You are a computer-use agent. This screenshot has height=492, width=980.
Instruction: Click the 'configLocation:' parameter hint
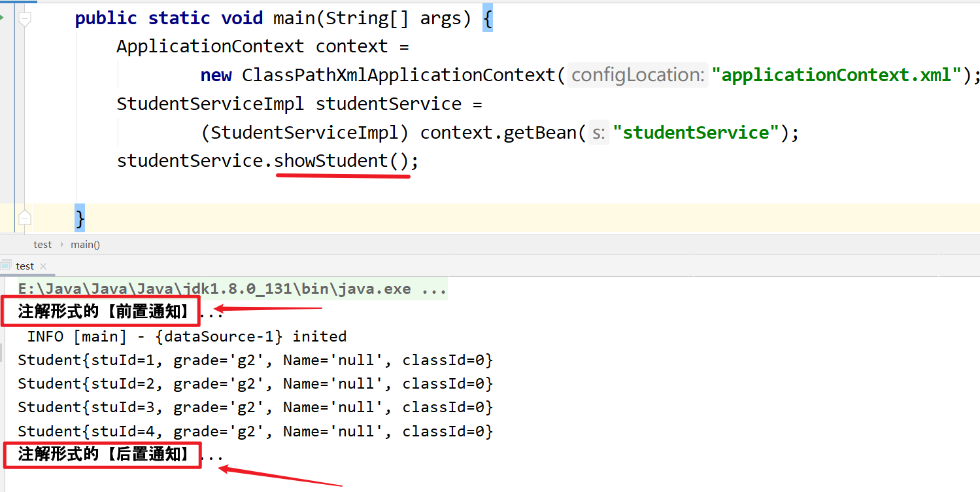pos(637,75)
